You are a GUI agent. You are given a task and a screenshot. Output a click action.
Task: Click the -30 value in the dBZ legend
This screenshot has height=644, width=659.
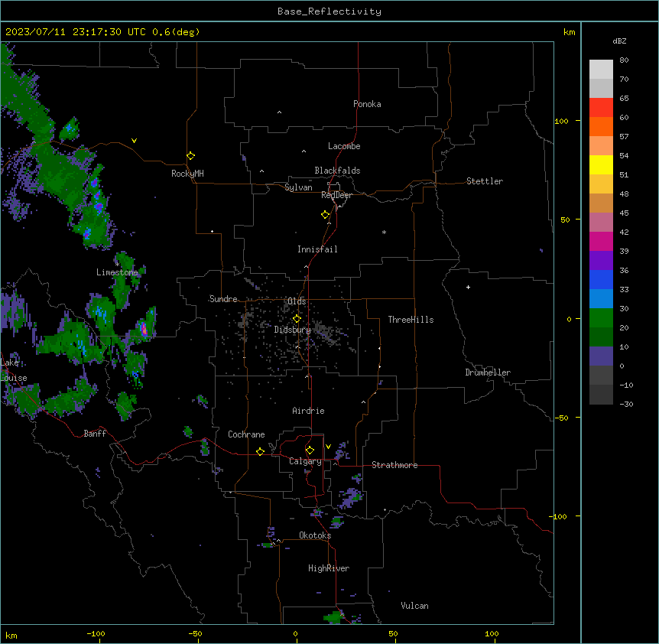(x=626, y=405)
